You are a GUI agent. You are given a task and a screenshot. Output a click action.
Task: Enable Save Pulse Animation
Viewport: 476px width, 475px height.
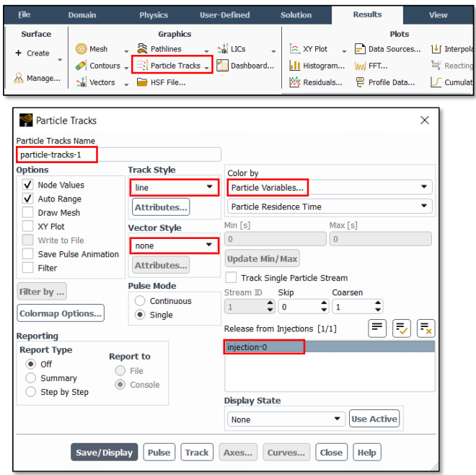click(x=27, y=254)
